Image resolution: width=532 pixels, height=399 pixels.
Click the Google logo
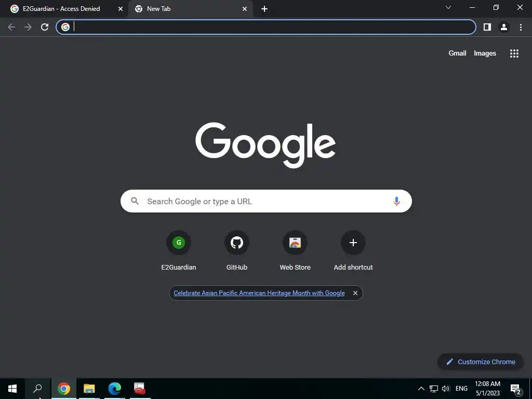coord(265,145)
